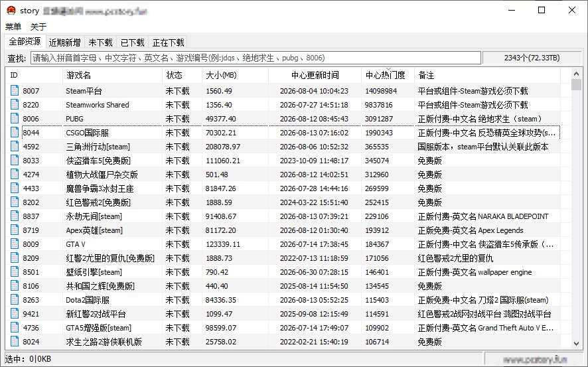Image resolution: width=588 pixels, height=367 pixels.
Task: Select 新红警2对战平台 in the list
Action: point(96,314)
